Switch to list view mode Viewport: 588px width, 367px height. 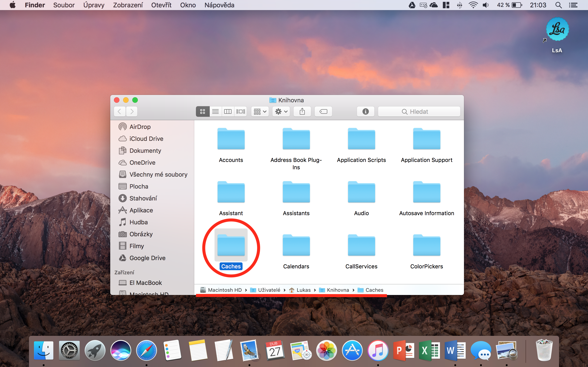[215, 111]
